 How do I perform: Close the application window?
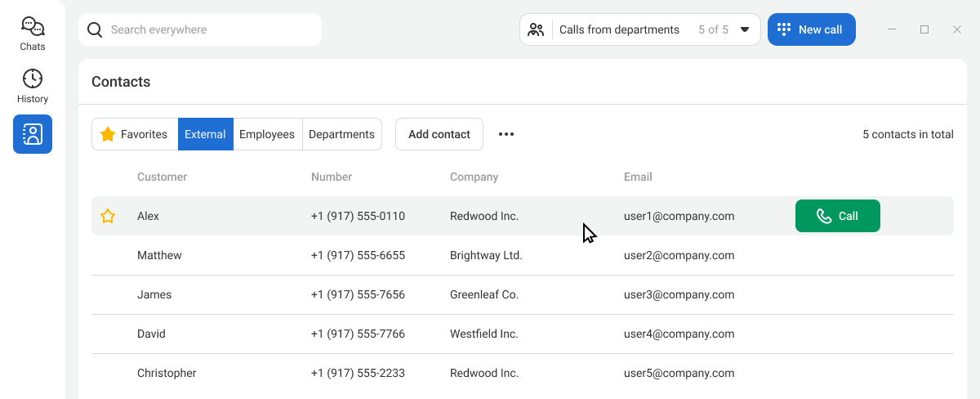pyautogui.click(x=957, y=29)
